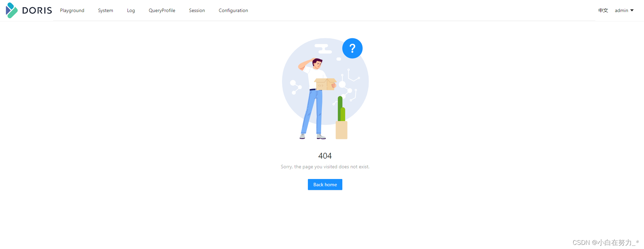
Task: Switch language to 中文
Action: point(603,10)
